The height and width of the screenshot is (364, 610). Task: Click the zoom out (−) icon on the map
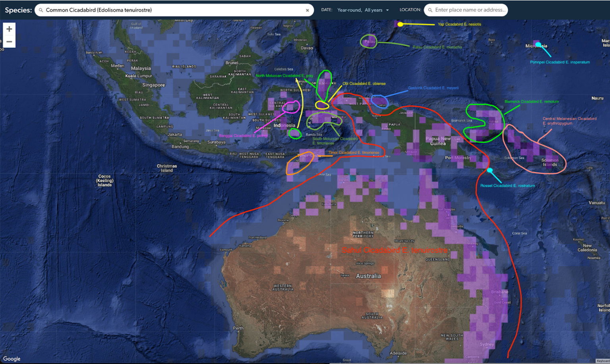click(x=9, y=41)
